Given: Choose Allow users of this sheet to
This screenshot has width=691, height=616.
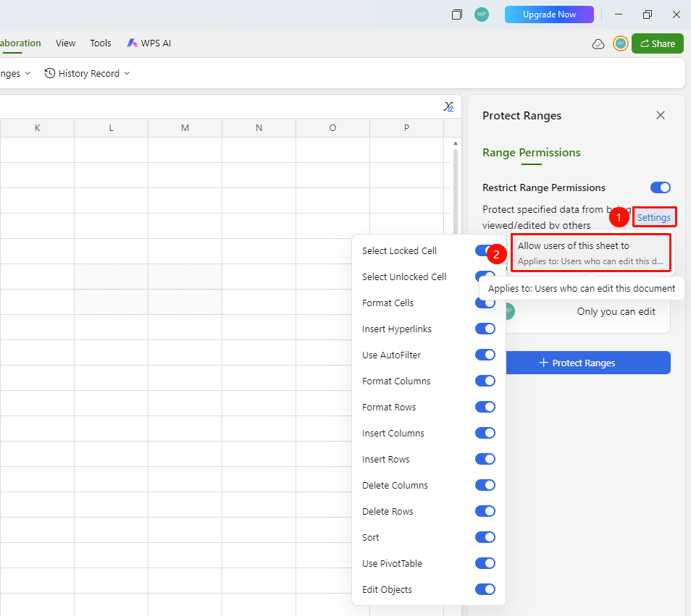Looking at the screenshot, I should pyautogui.click(x=590, y=253).
